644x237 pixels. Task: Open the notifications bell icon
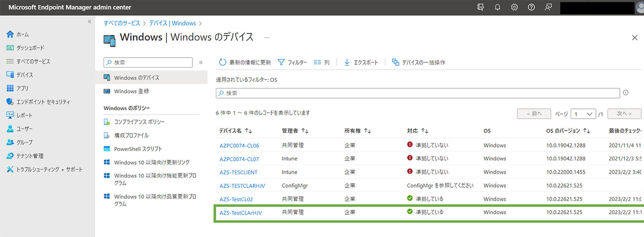(x=498, y=7)
